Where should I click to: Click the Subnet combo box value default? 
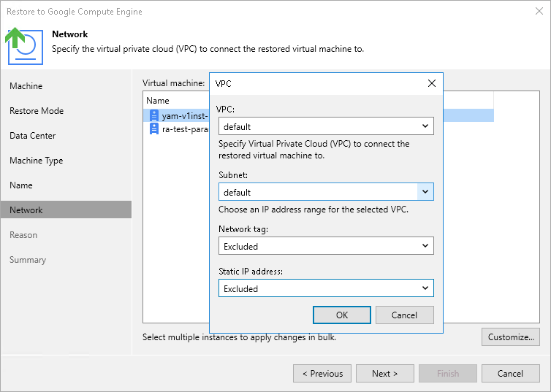pyautogui.click(x=326, y=192)
